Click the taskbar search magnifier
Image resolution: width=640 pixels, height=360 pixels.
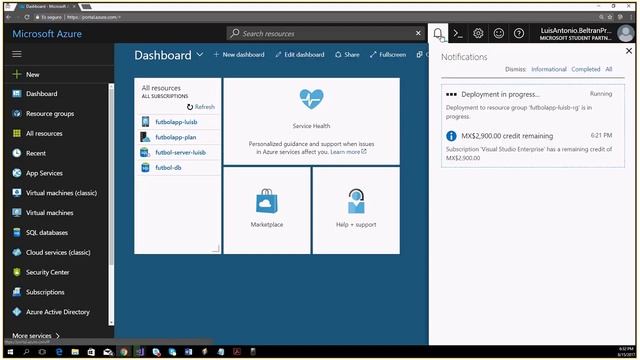coord(27,352)
